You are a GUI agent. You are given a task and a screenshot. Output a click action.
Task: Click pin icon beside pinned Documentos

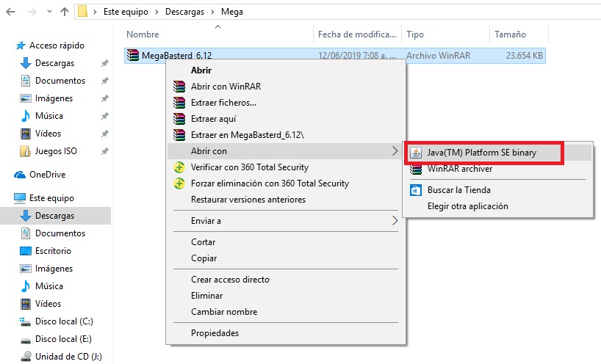[x=104, y=81]
